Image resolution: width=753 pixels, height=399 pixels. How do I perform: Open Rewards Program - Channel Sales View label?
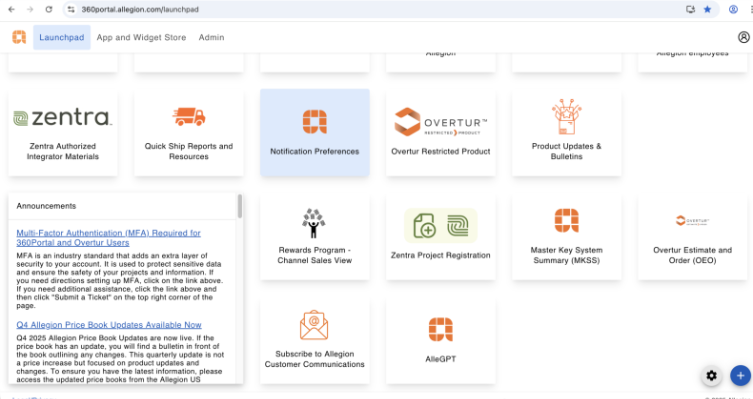(315, 255)
